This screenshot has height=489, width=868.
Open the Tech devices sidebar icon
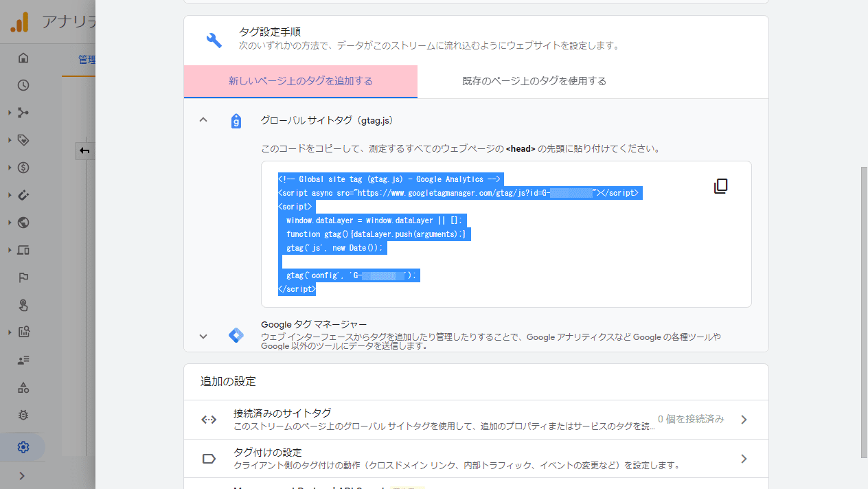(23, 250)
